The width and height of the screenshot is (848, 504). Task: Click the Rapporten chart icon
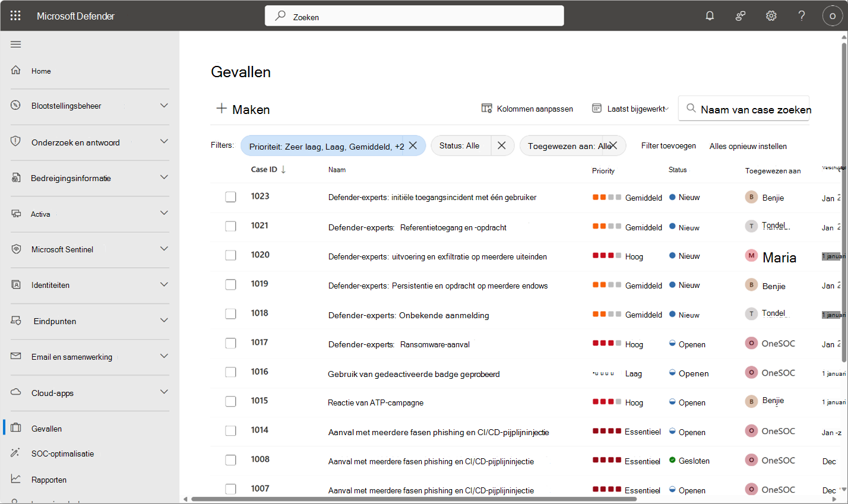coord(16,479)
